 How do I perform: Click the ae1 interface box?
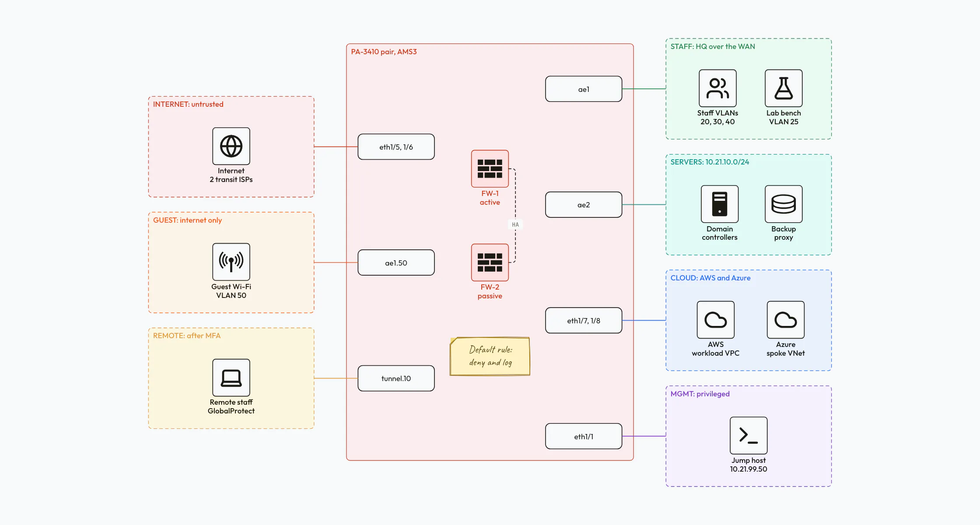584,89
